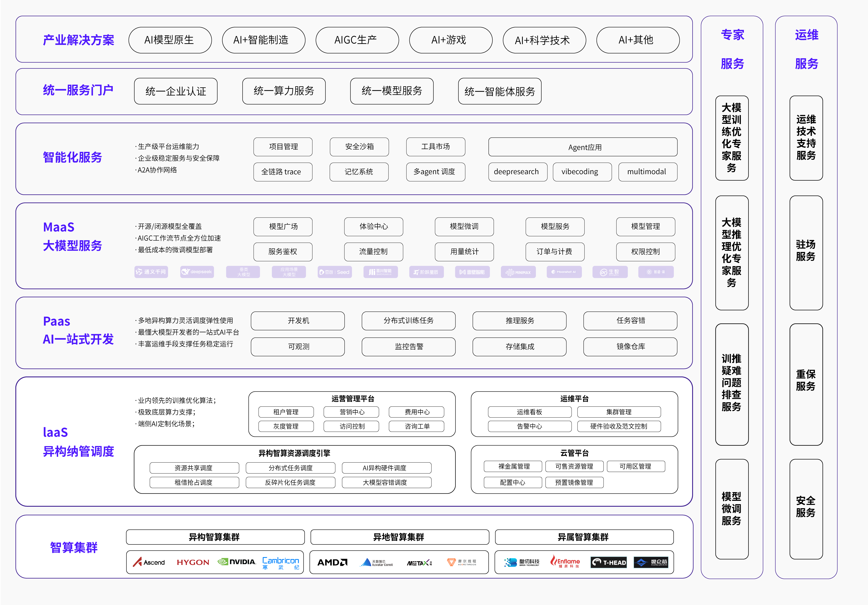Click the 应用场景大模型 badge

[x=289, y=272]
